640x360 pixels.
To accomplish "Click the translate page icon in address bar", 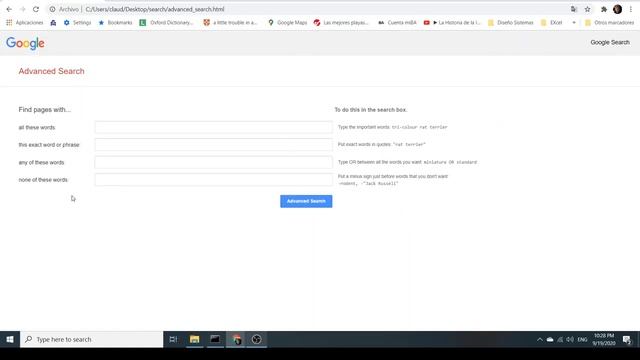I will pos(574,9).
